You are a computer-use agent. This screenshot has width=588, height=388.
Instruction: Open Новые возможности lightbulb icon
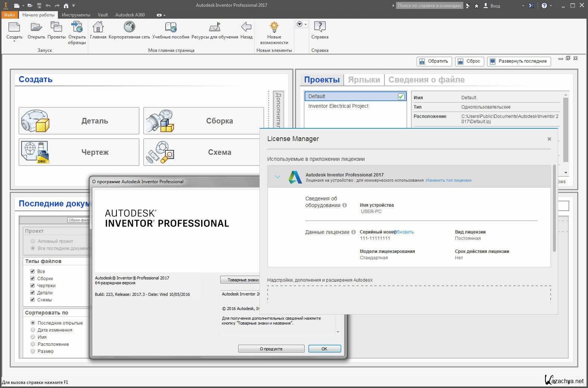274,27
